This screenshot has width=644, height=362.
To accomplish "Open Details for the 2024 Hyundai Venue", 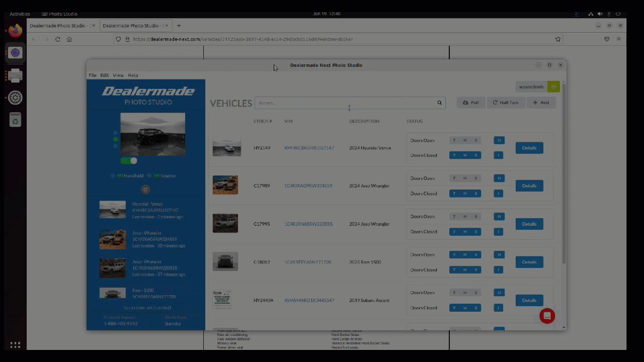I will (x=529, y=148).
